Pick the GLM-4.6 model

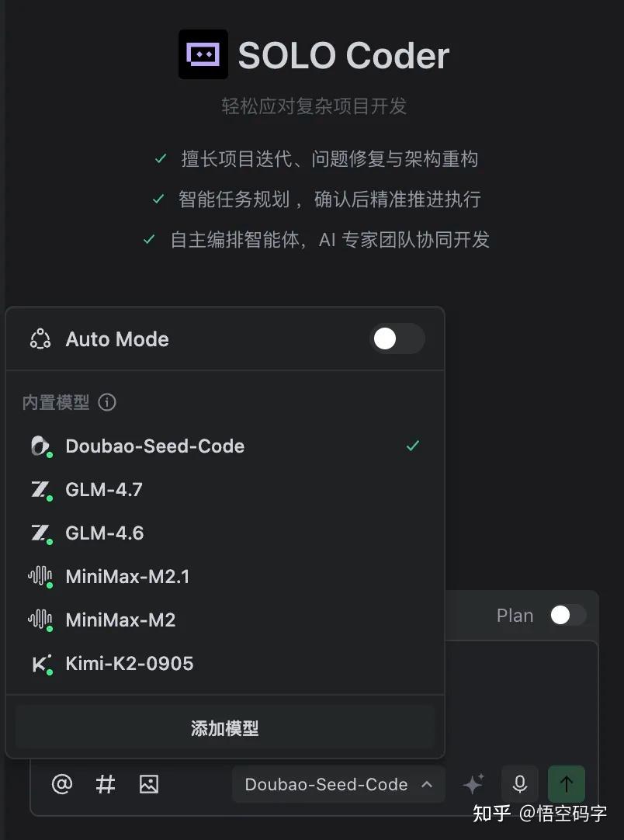point(104,533)
